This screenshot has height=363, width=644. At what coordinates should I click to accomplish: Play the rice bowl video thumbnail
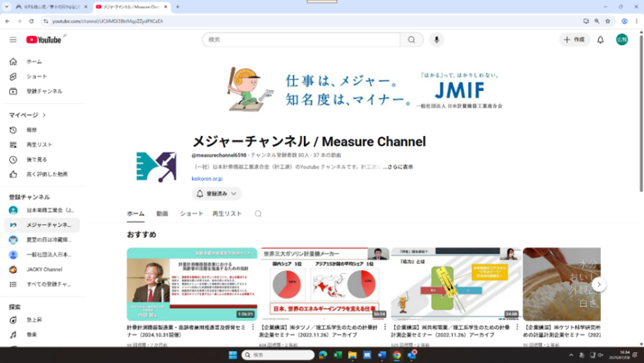click(561, 284)
